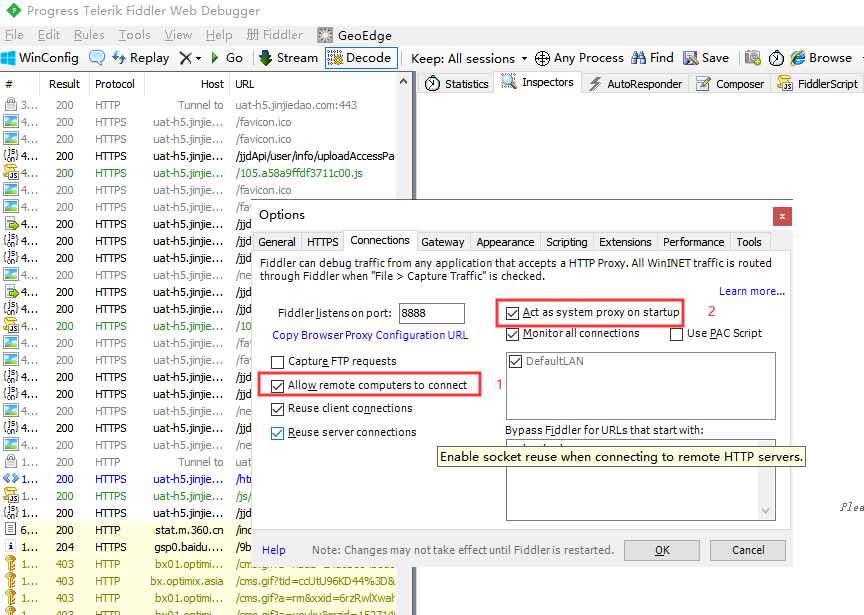Select the stat.m.360.cn session
This screenshot has height=615, width=864.
(127, 530)
